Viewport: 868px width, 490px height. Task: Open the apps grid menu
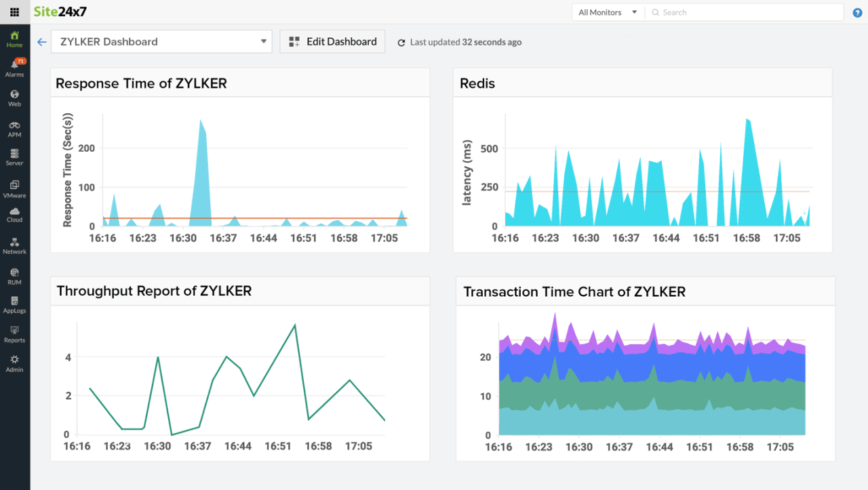(x=14, y=12)
